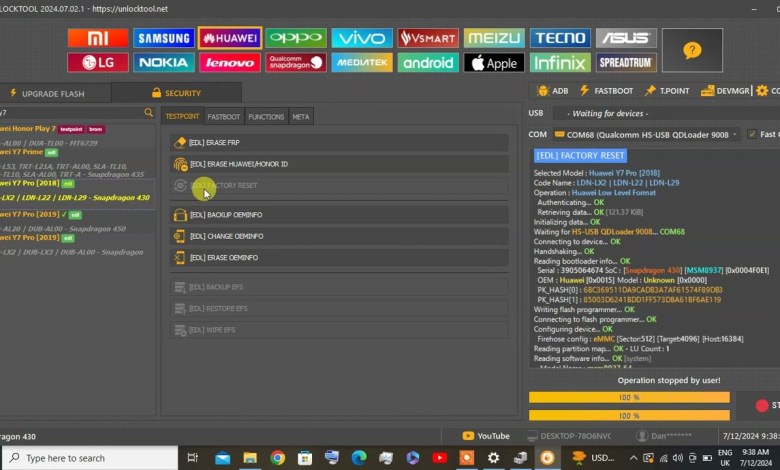Select the Qualcomm Snapdragon logo

click(x=296, y=63)
